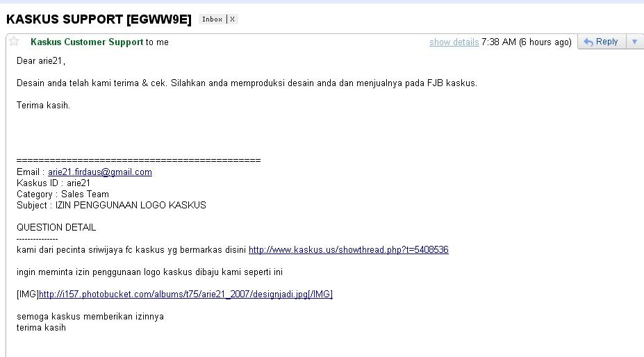Click the timestamp 7:38 AM (6 hours ago)
644x357 pixels.
526,42
